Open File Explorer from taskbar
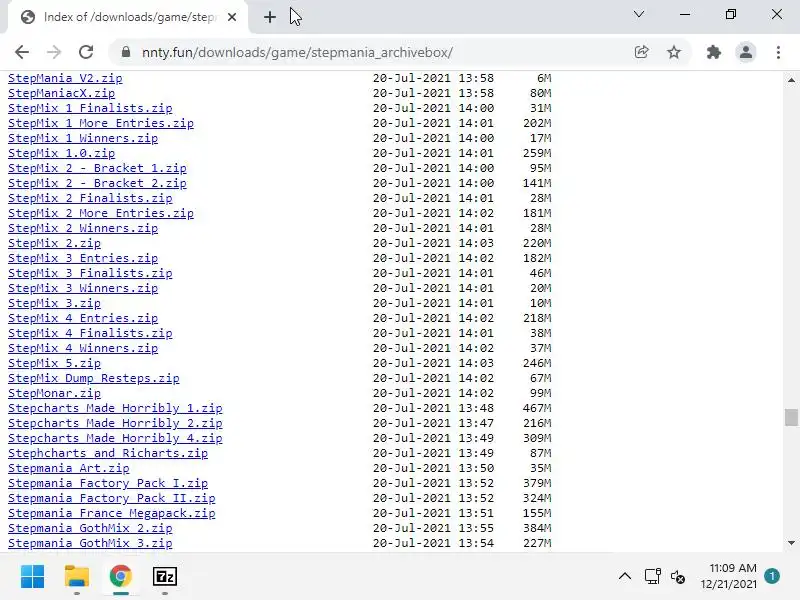The height and width of the screenshot is (600, 800). 77,577
